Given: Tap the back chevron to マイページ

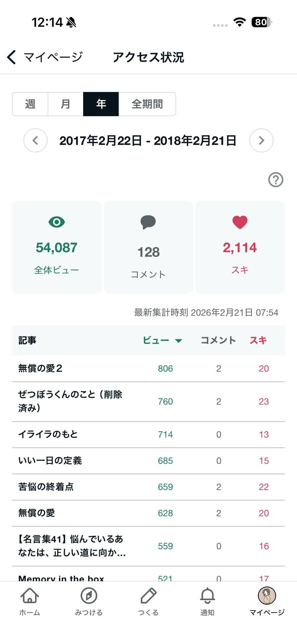Looking at the screenshot, I should point(12,57).
